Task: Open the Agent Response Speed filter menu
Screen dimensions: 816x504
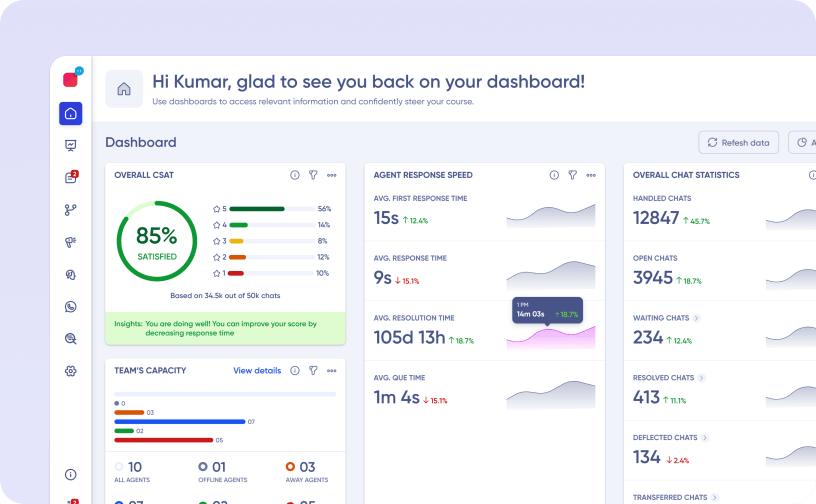Action: coord(572,175)
